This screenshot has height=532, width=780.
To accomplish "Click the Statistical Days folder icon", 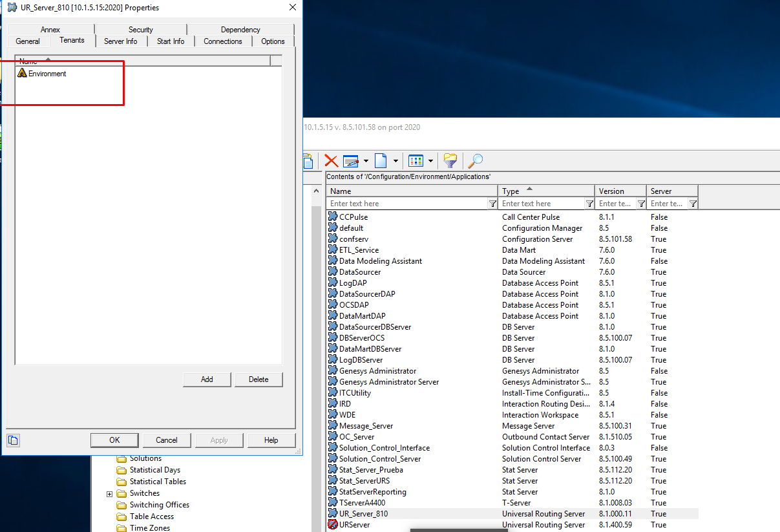I will [121, 470].
